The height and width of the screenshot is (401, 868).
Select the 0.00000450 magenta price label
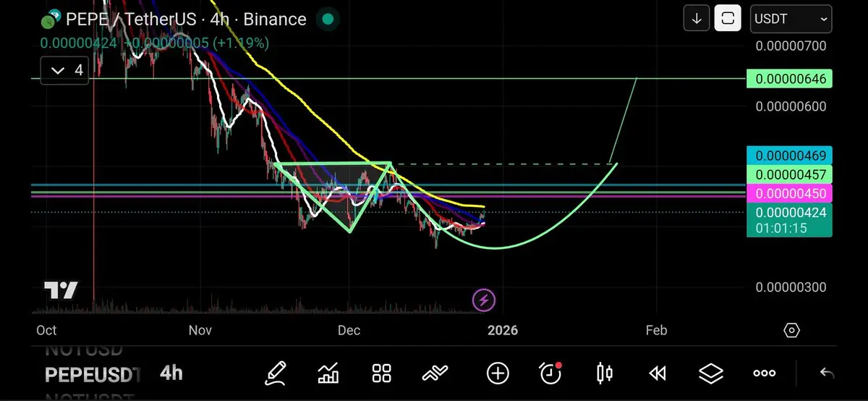click(788, 193)
